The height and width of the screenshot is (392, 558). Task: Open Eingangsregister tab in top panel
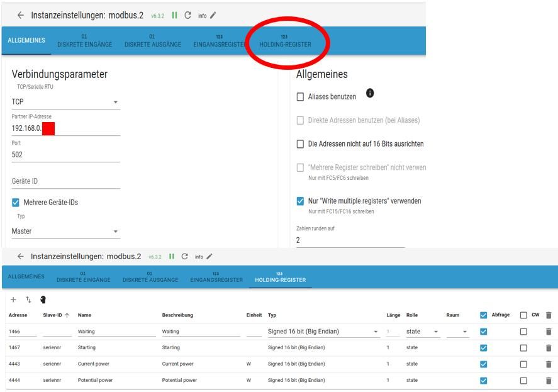[x=219, y=40]
